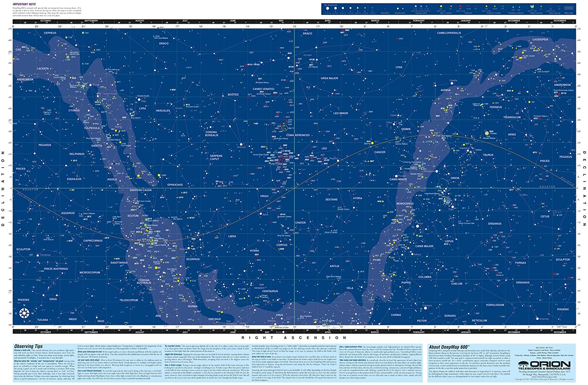The width and height of the screenshot is (588, 385).
Task: Select the MAY label on top month bar
Action: tap(281, 20)
